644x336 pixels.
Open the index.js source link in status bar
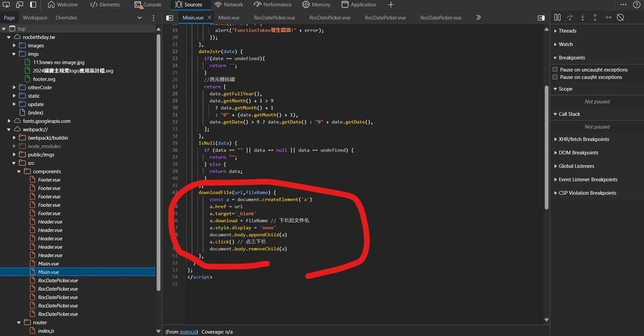189,332
